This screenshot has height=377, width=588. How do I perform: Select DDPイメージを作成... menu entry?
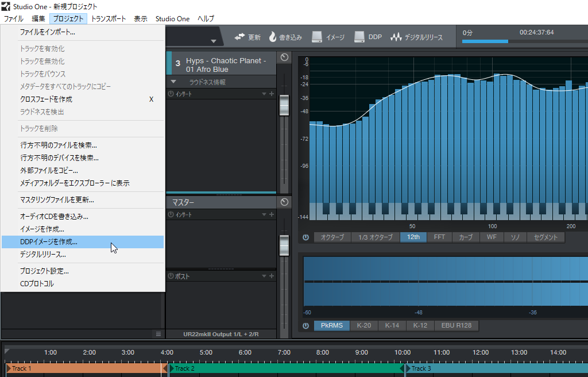click(x=83, y=242)
